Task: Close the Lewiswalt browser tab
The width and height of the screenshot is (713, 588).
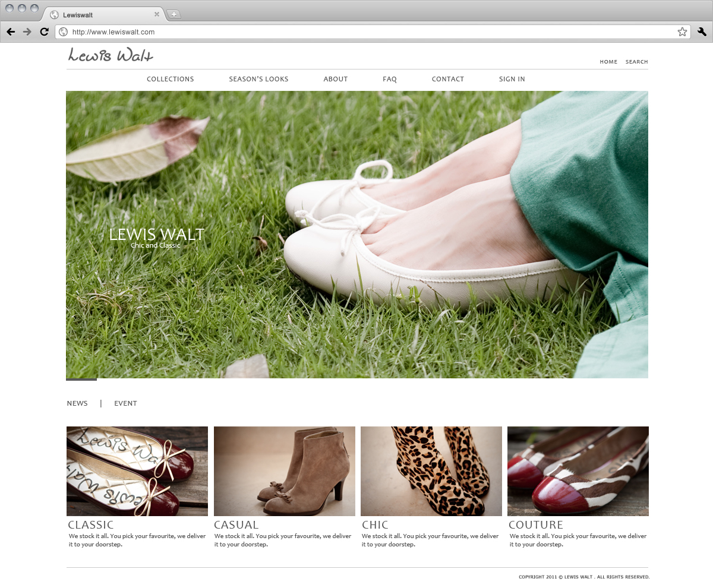Action: 157,14
